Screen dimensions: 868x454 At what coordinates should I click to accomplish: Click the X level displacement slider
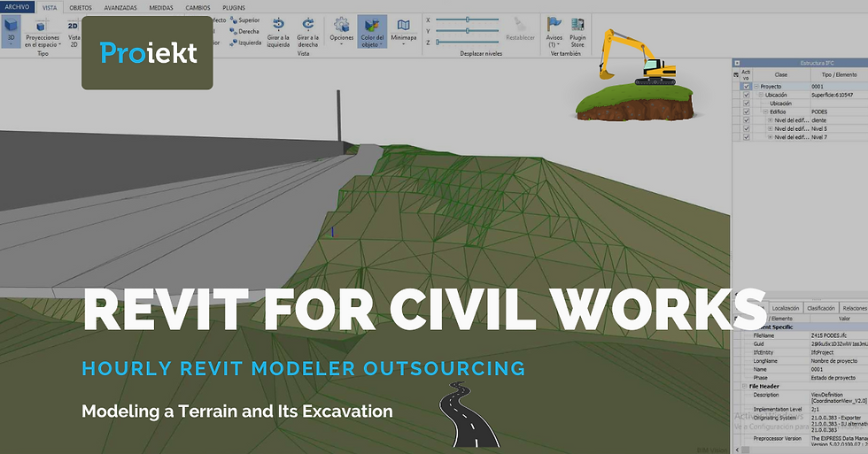468,19
